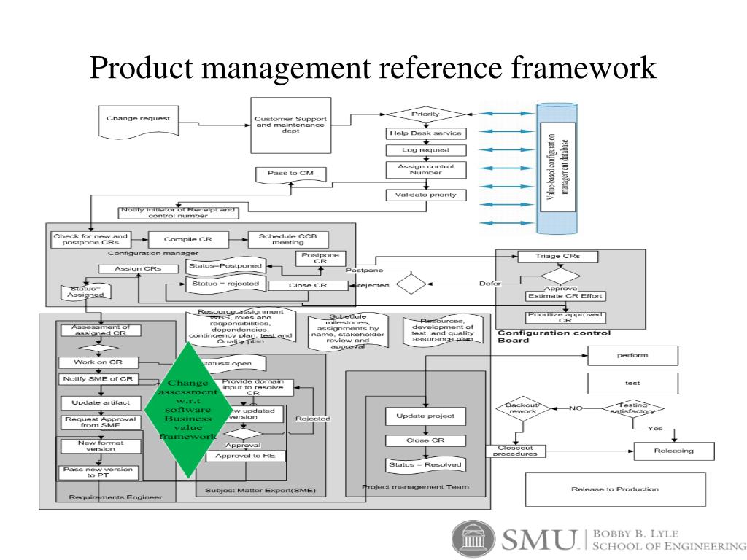Select 'Schedule milestones, assignments by name' document
This screenshot has height=560, width=747.
[x=348, y=332]
